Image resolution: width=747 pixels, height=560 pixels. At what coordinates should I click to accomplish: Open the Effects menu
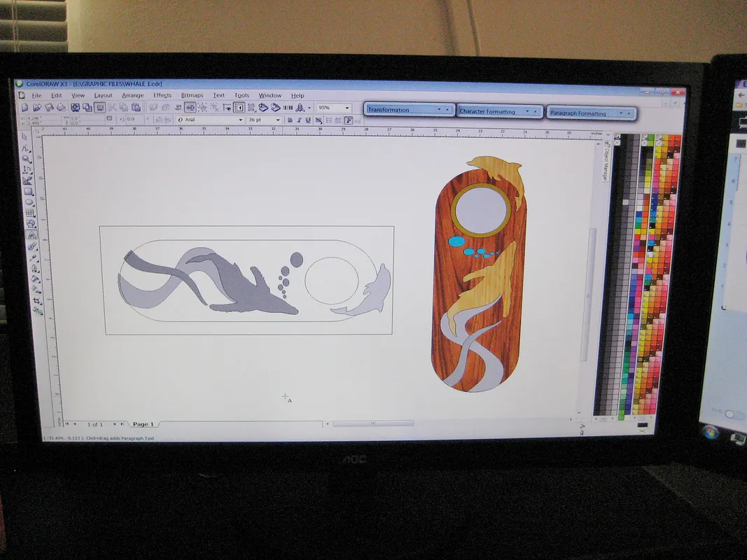pos(162,95)
